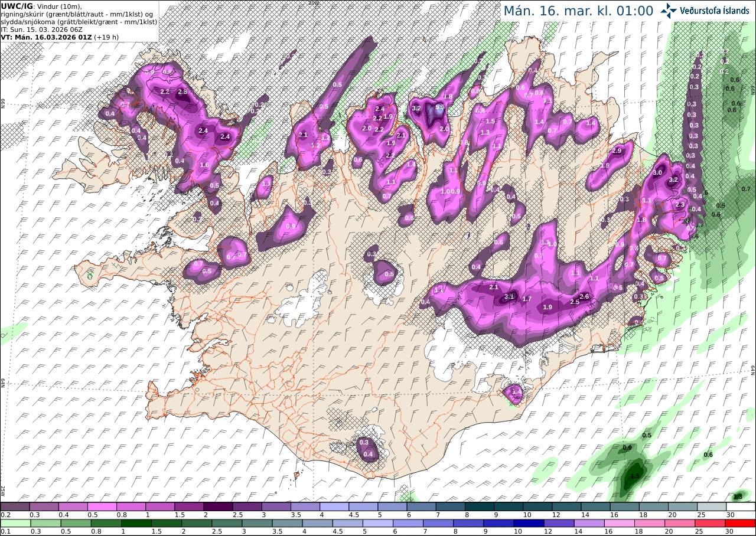Select the 'Mán. 16. mar. kl. 01:00' title
Image resolution: width=756 pixels, height=536 pixels.
[x=578, y=11]
